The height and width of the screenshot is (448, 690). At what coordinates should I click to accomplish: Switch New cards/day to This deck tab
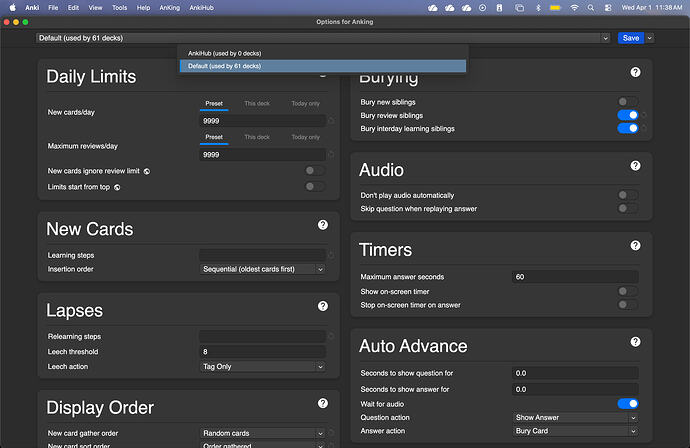pyautogui.click(x=257, y=104)
